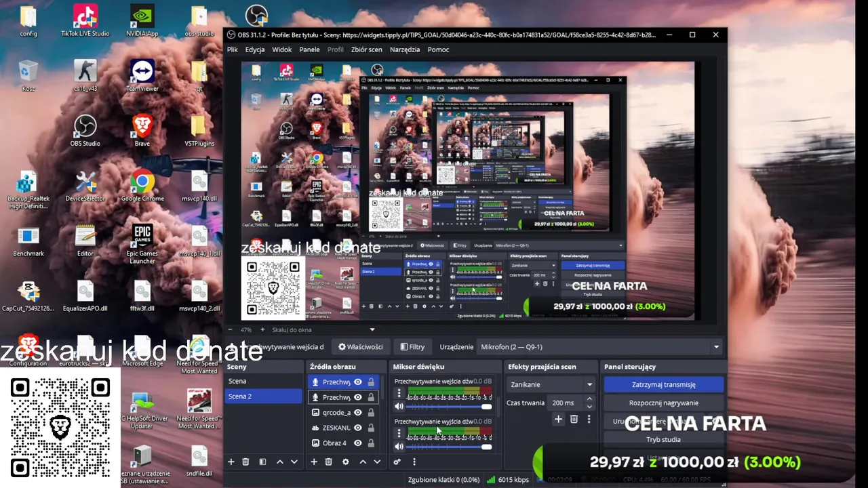Open Brave browser desktop icon
868x488 pixels.
coord(142,131)
